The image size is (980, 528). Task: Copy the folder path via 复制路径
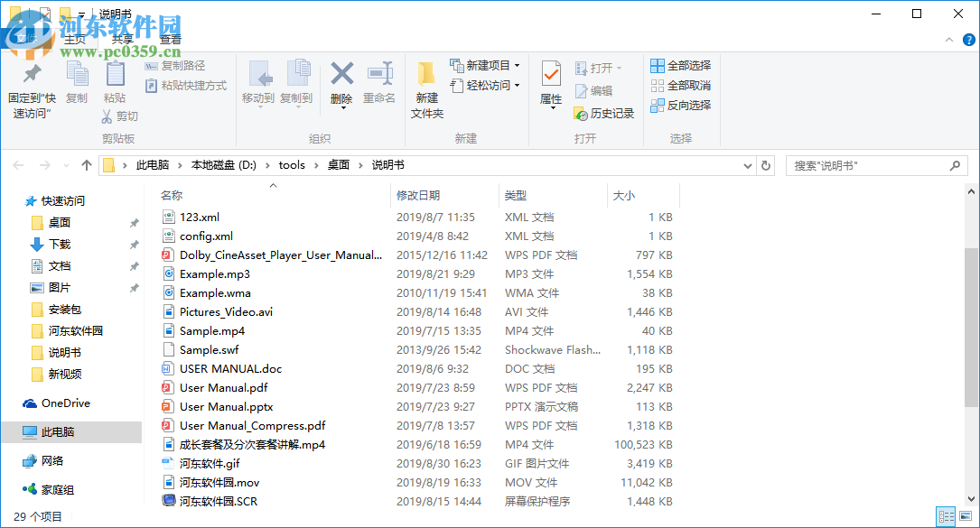pos(182,66)
